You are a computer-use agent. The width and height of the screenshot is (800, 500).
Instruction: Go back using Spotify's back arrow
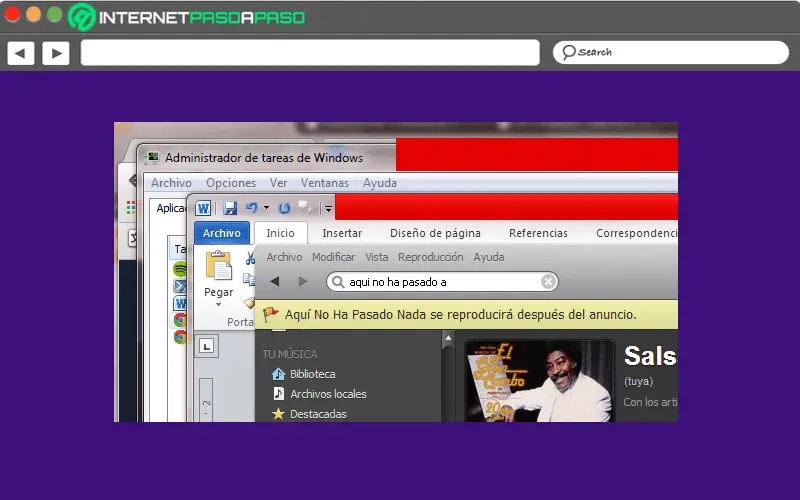(x=274, y=281)
